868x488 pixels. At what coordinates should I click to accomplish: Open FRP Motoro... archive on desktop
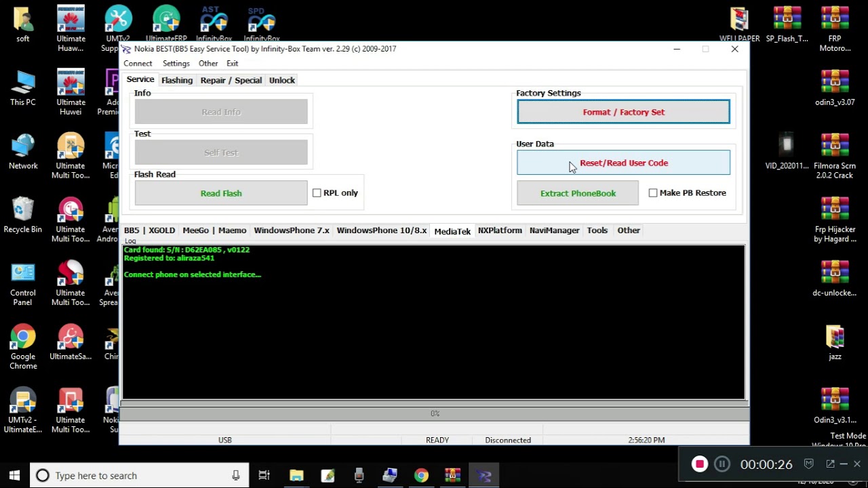click(835, 28)
